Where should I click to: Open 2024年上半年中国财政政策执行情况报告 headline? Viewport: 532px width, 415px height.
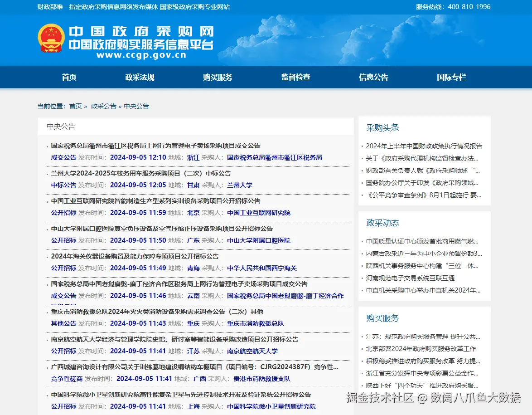click(x=424, y=146)
